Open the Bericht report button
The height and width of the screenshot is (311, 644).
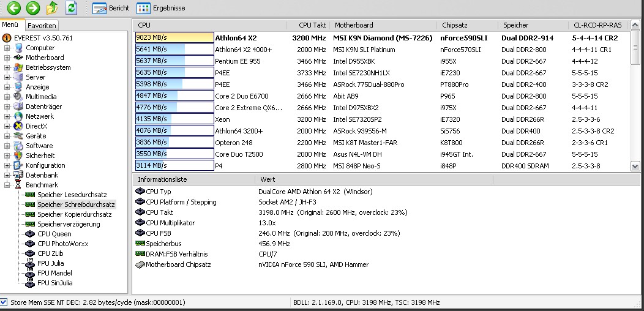111,8
